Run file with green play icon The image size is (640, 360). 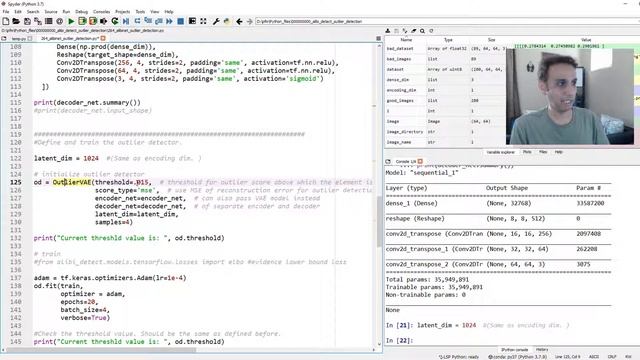[x=71, y=21]
